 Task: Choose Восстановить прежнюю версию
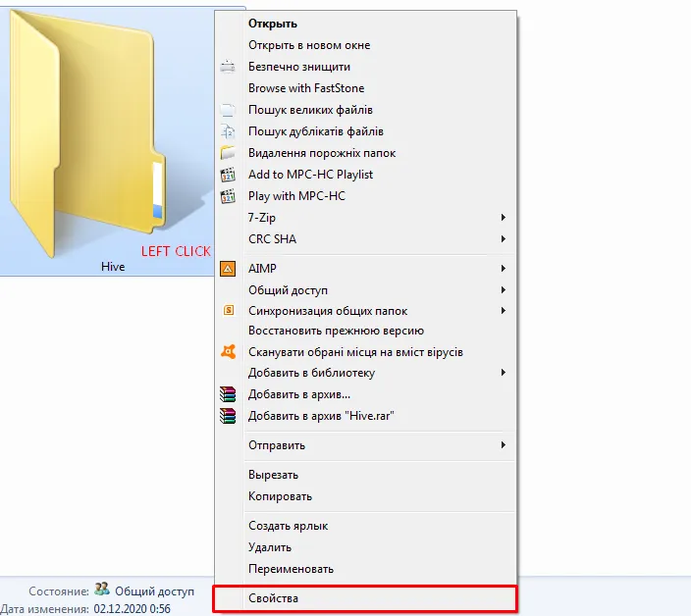pos(365,331)
